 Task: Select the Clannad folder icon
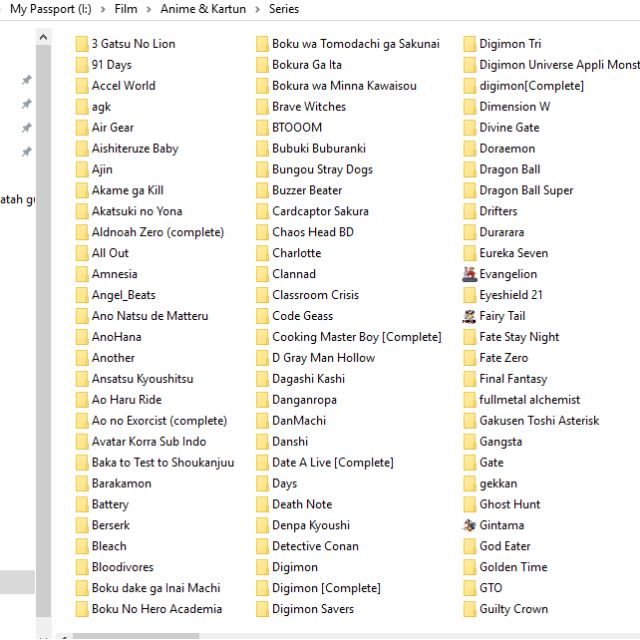coord(262,274)
